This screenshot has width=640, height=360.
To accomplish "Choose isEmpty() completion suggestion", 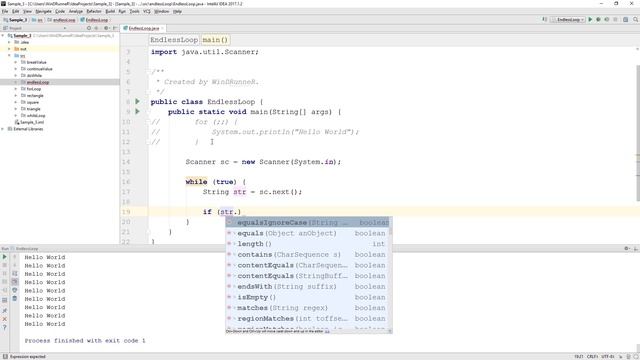I will pos(308,297).
